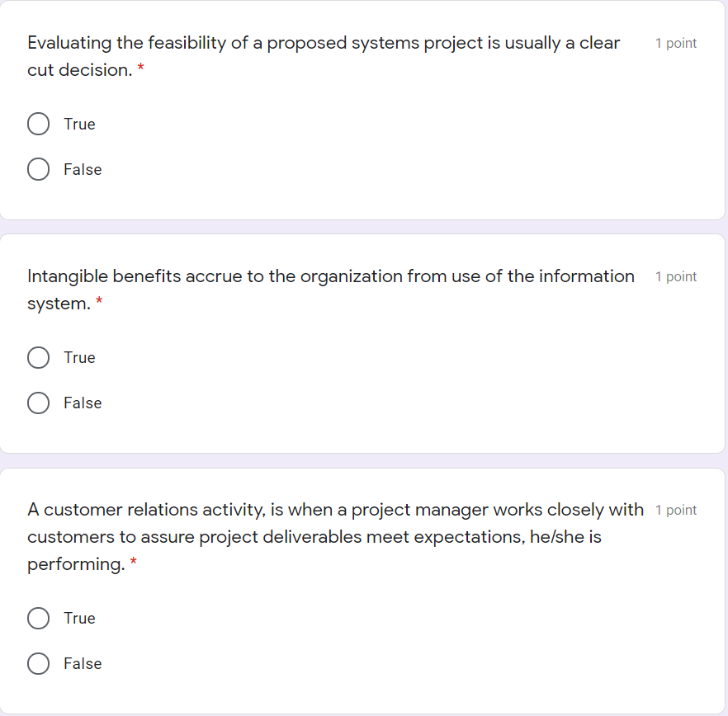This screenshot has width=728, height=716.
Task: Select True for the customer relations question
Action: coord(38,618)
